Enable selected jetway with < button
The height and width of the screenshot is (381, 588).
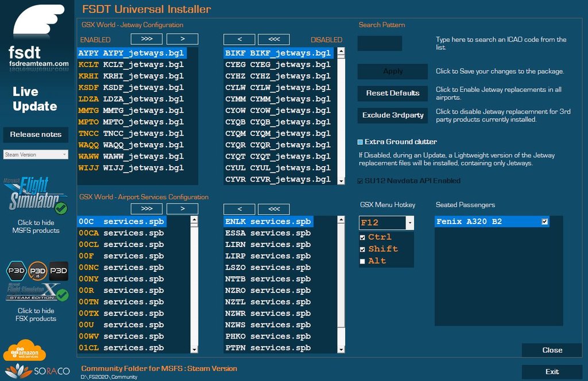point(239,39)
